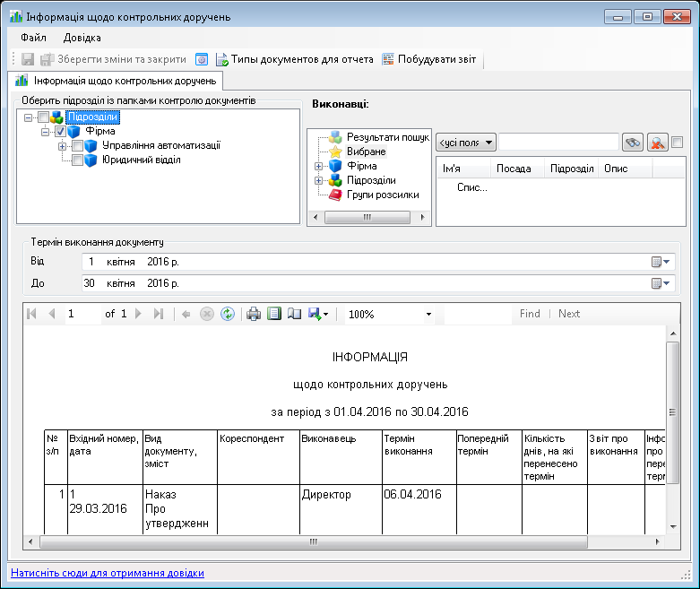Screen dimensions: 700x589
Task: Select the highlighted Підрозділи tree label
Action: 93,117
